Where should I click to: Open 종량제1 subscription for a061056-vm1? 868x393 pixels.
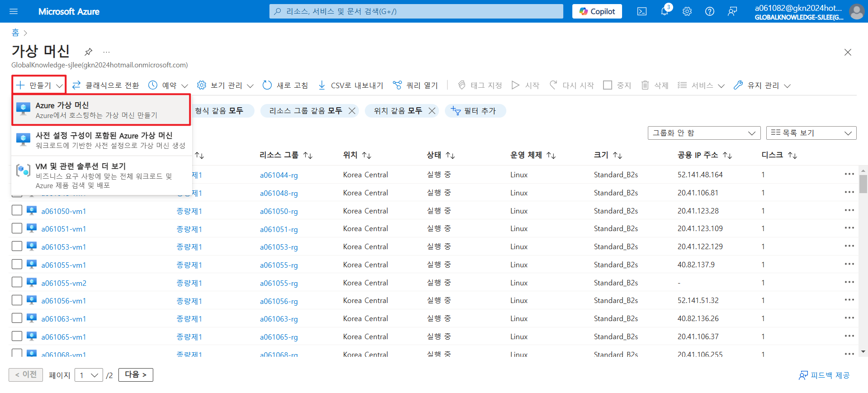point(189,301)
